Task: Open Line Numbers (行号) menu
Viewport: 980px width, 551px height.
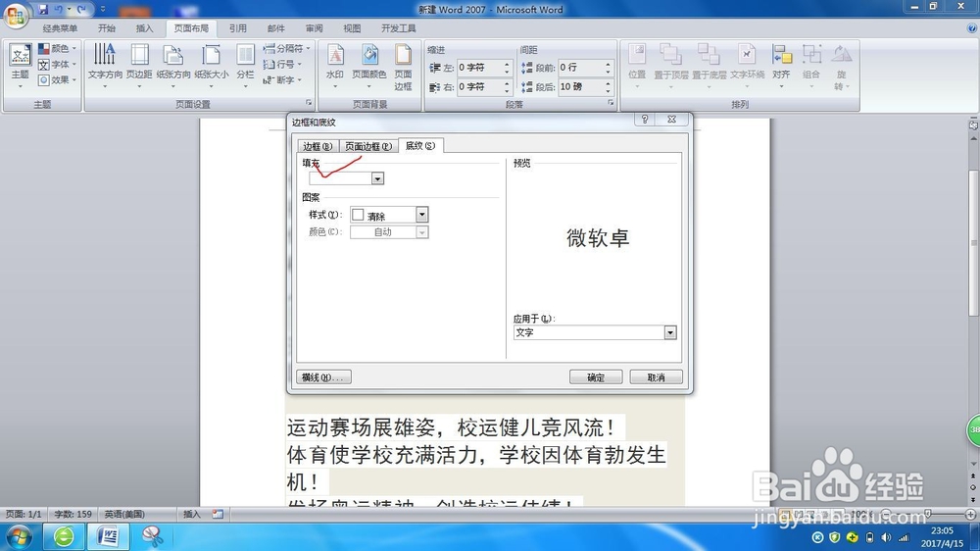Action: [x=282, y=64]
